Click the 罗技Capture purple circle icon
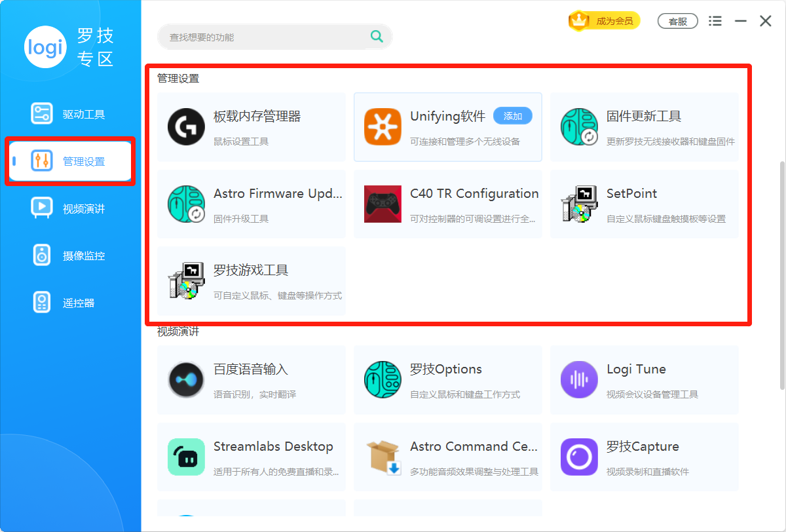Image resolution: width=786 pixels, height=532 pixels. pos(579,457)
